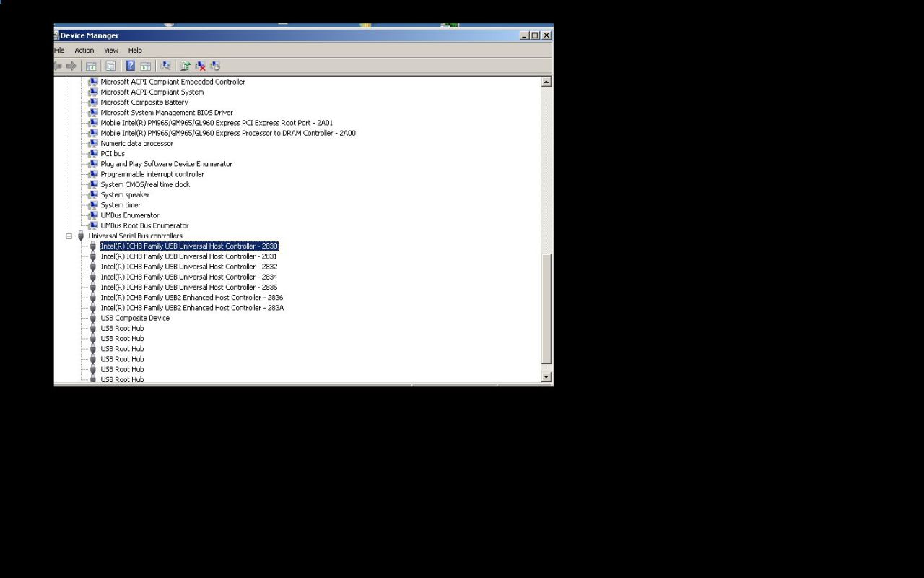
Task: Select USB Universal Host Controller - 2832
Action: coord(189,267)
